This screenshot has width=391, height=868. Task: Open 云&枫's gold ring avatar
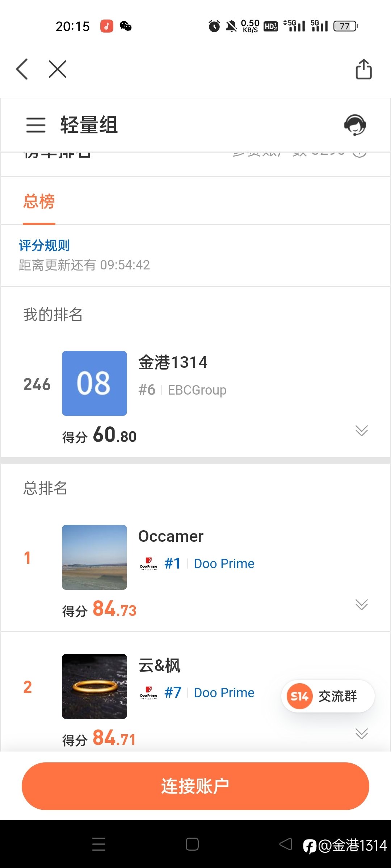click(x=94, y=686)
